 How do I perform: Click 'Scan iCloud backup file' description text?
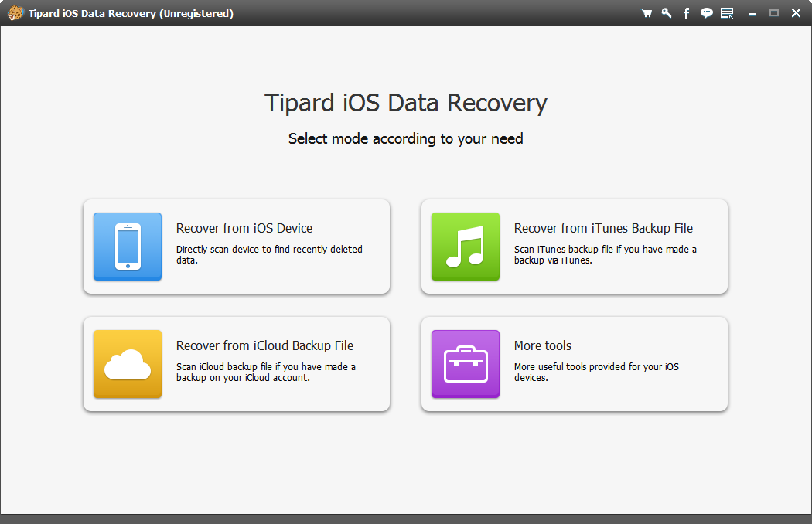(266, 372)
